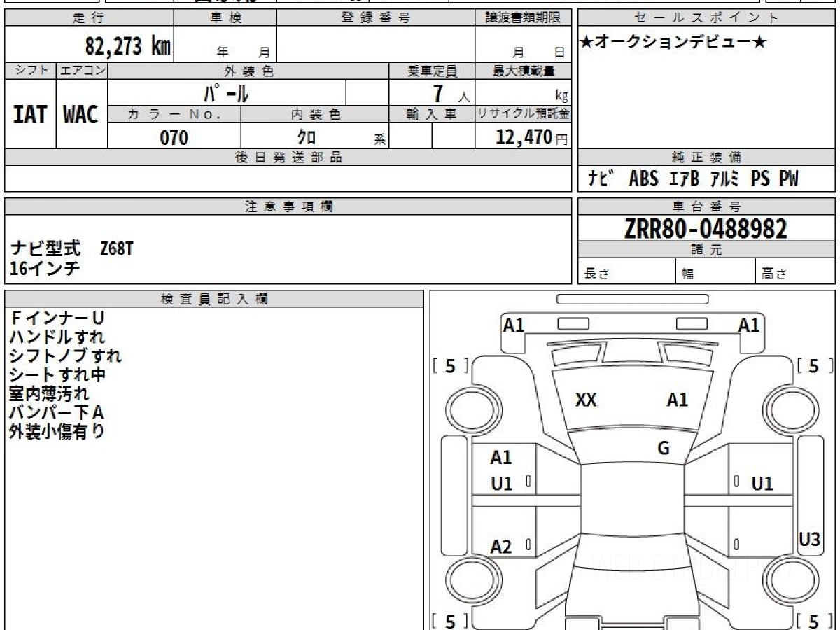Image resolution: width=840 pixels, height=630 pixels.
Task: Click the 譲渡書類期限 header
Action: [x=524, y=18]
